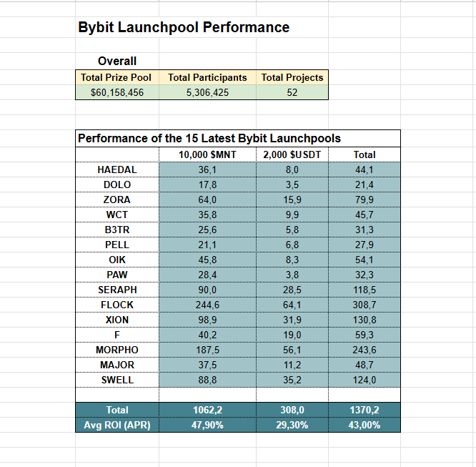Click the 52 total projects value

tap(292, 92)
